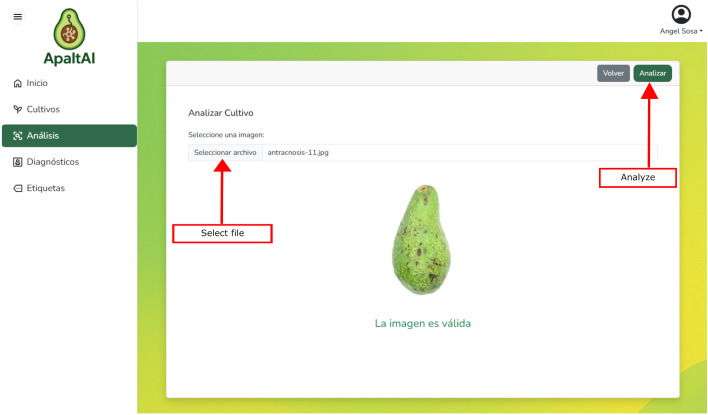Click the Diagnósticos icon
Screen dimensions: 708x415
coord(18,162)
